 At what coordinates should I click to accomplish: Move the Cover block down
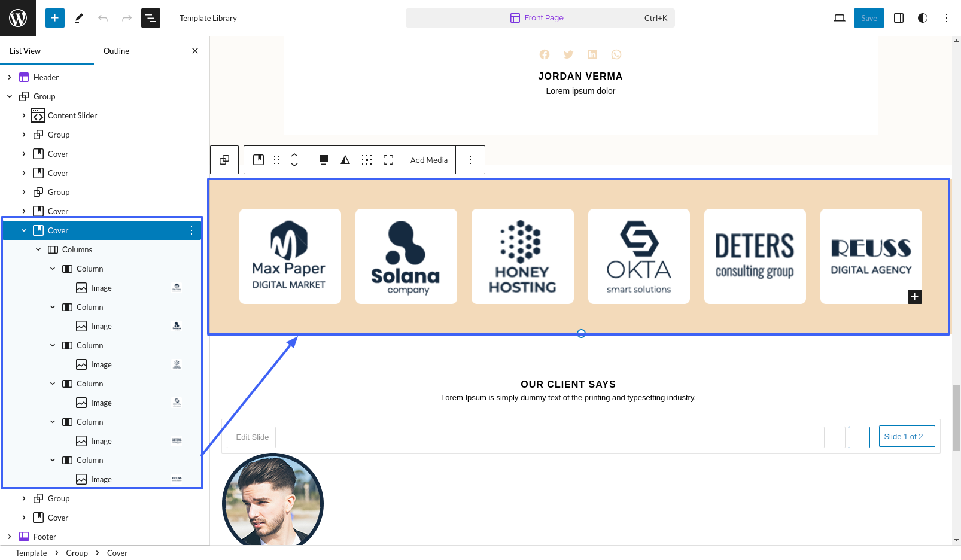pos(294,165)
